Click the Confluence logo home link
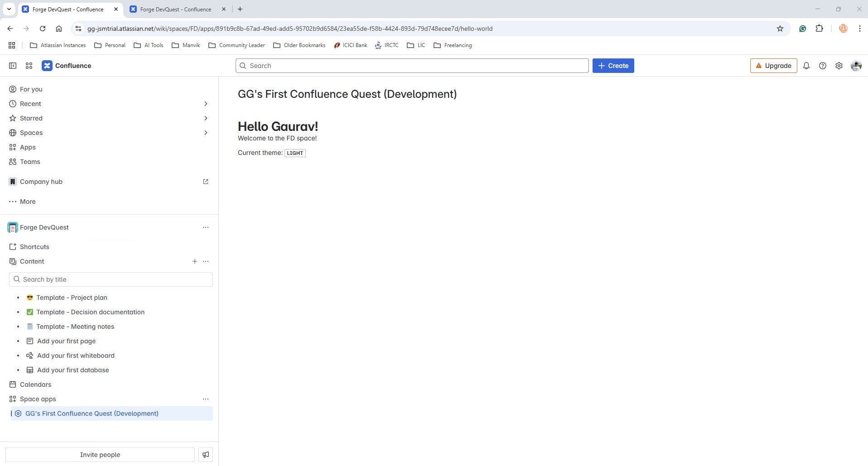This screenshot has width=868, height=466. pos(67,66)
